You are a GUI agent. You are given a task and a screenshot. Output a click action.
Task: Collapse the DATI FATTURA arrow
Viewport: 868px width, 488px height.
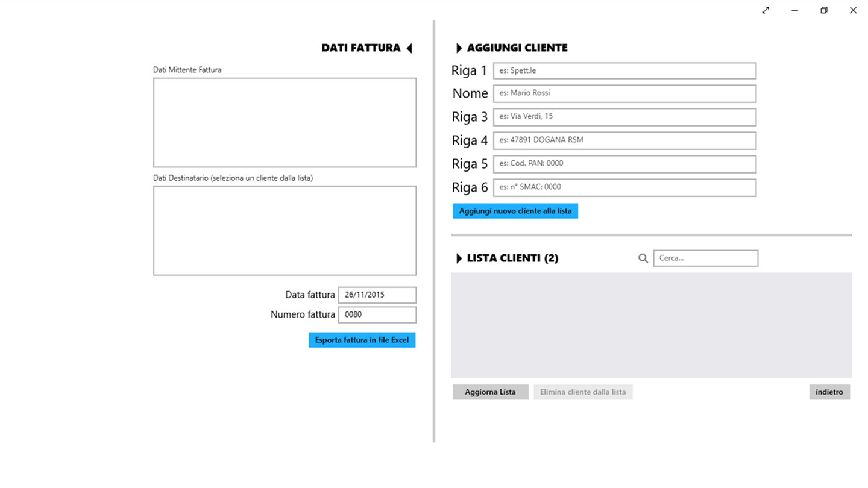tap(409, 48)
